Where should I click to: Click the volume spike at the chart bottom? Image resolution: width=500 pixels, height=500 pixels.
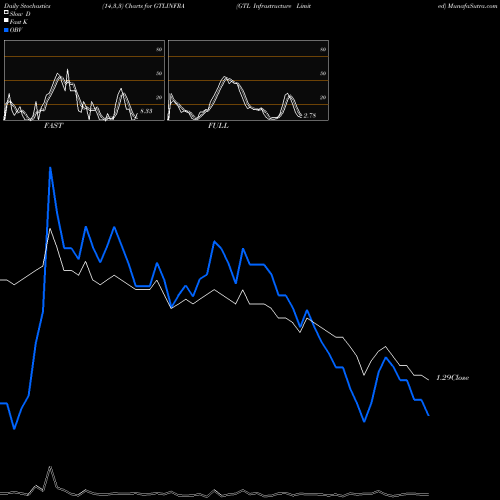(50, 468)
